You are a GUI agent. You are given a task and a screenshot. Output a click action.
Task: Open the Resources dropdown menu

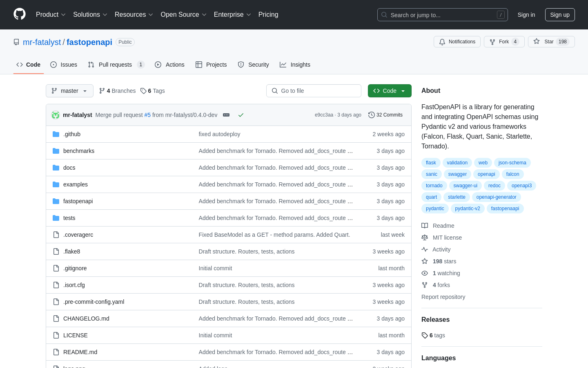click(134, 14)
